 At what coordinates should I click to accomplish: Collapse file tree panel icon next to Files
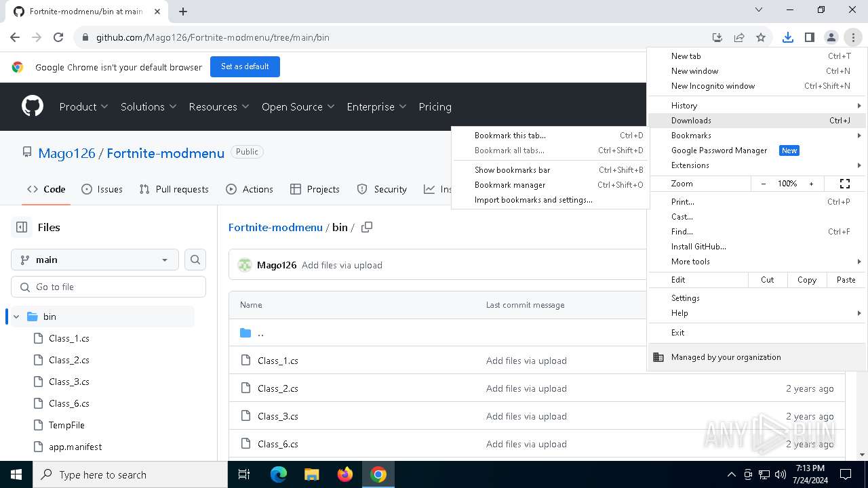pos(22,227)
